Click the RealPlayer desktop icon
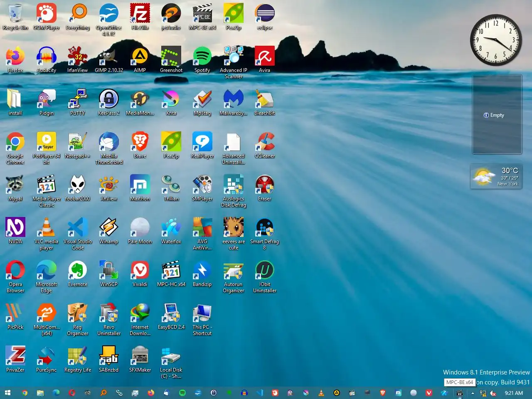532x399 pixels. [202, 145]
